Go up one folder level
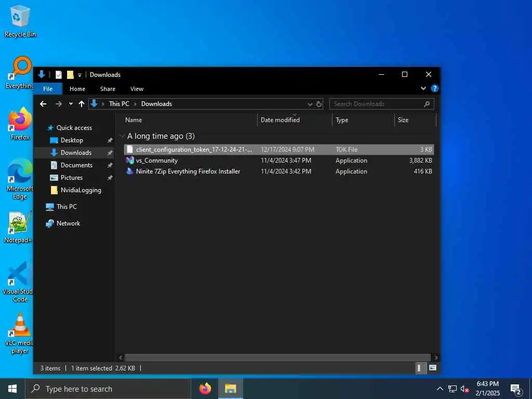The image size is (532, 399). coord(82,104)
